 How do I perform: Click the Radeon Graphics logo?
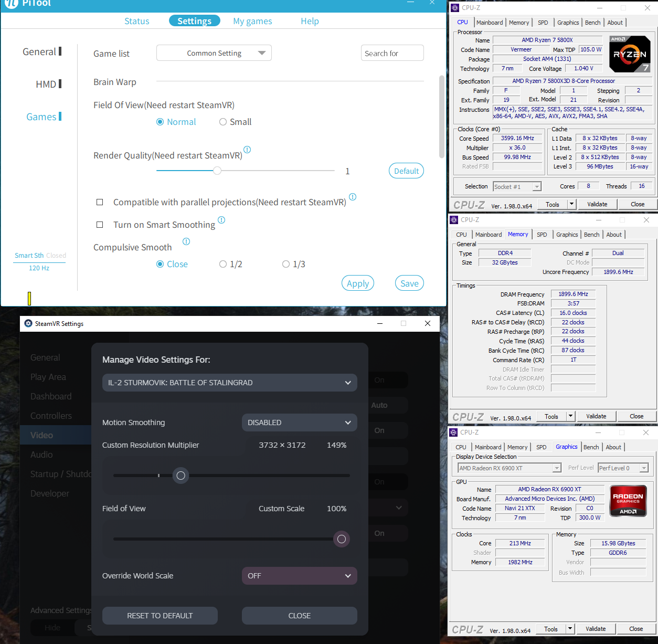coord(628,501)
